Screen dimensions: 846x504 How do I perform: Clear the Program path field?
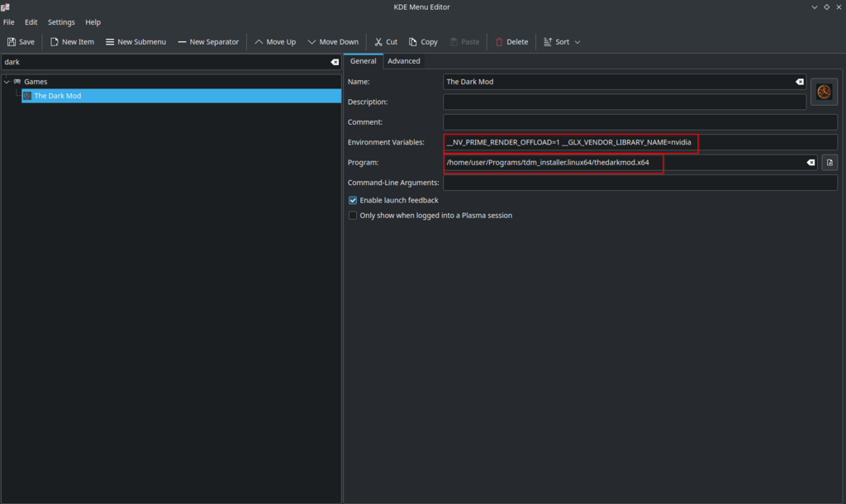pos(810,163)
